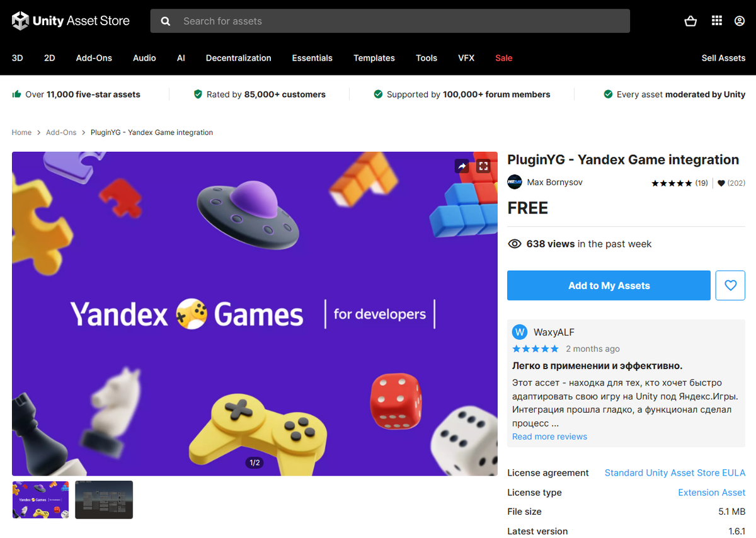Open the apps grid menu
756x538 pixels.
point(717,21)
